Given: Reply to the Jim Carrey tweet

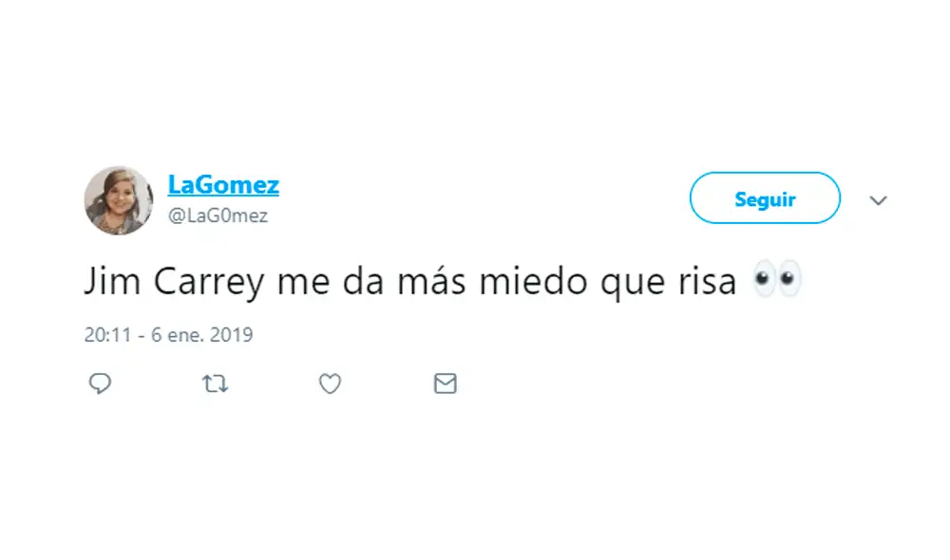Looking at the screenshot, I should [x=100, y=383].
